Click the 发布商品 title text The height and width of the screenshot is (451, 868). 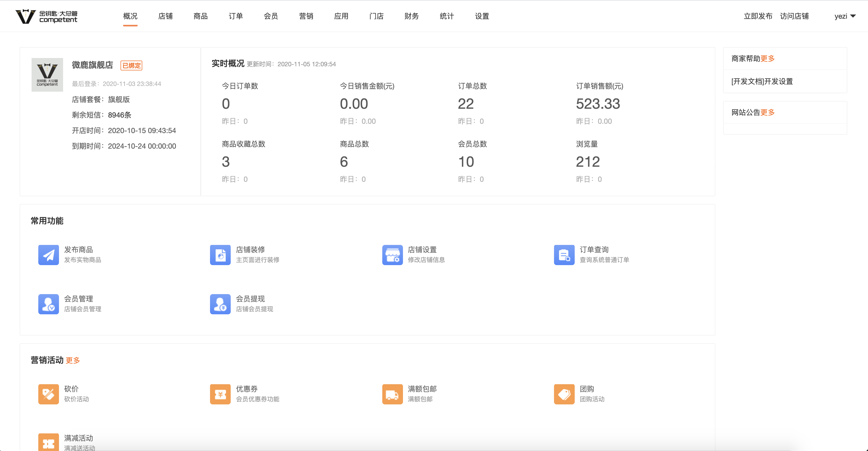pos(79,250)
